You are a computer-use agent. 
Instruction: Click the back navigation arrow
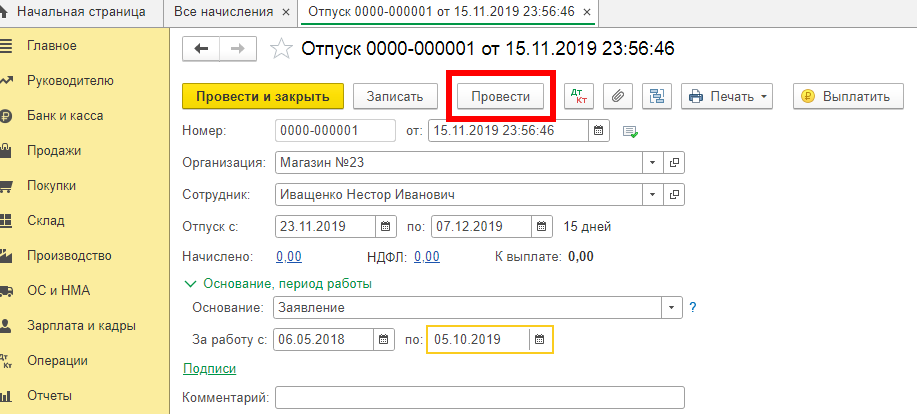(x=201, y=49)
